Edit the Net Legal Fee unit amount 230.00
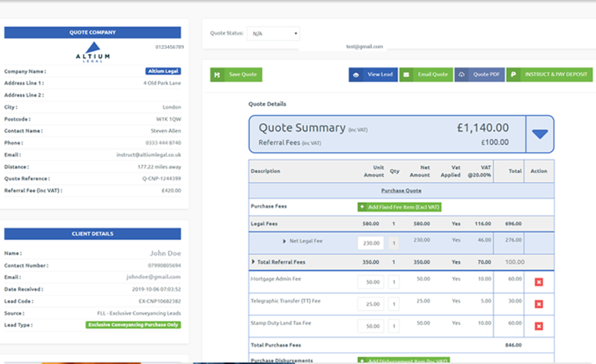596x364 pixels. pyautogui.click(x=370, y=243)
